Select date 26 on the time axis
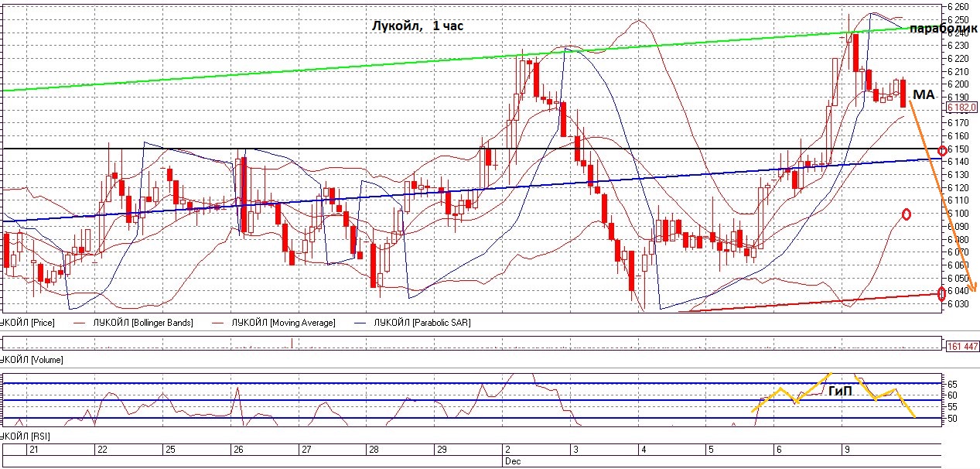The height and width of the screenshot is (469, 980). coord(238,449)
